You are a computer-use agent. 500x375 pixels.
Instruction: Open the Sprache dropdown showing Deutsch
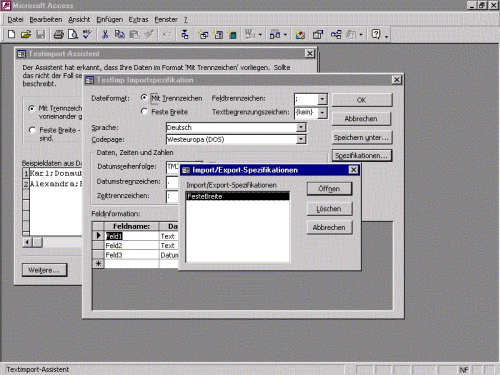[301, 127]
